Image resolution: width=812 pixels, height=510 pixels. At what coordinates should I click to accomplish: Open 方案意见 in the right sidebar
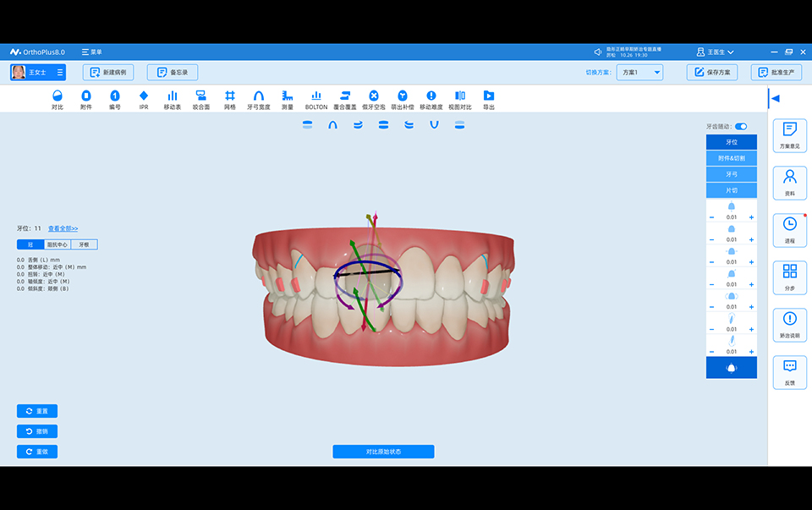pos(789,135)
